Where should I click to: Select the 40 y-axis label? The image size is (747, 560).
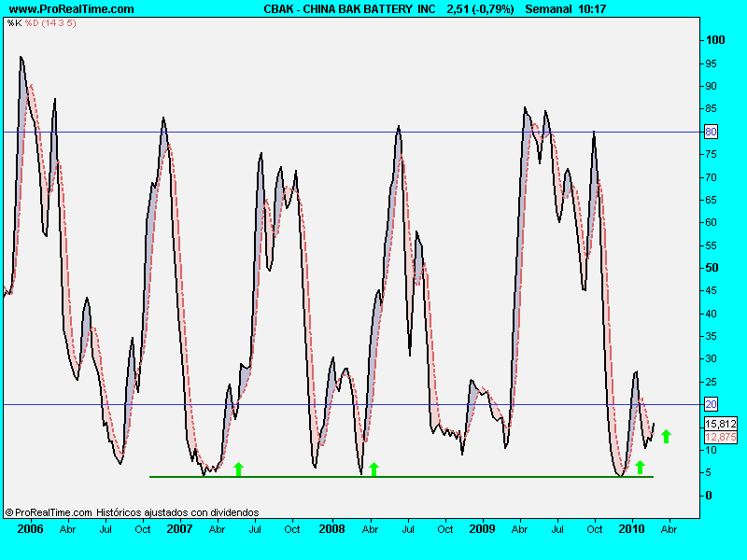(x=711, y=314)
